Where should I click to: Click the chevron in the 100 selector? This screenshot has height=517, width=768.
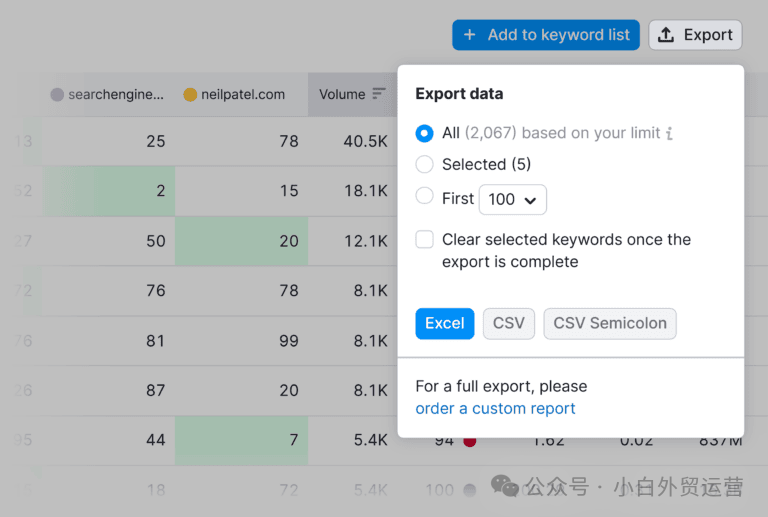coord(530,200)
